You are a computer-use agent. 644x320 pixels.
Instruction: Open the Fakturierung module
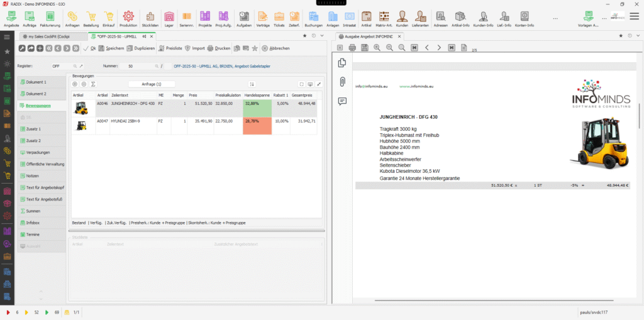50,19
